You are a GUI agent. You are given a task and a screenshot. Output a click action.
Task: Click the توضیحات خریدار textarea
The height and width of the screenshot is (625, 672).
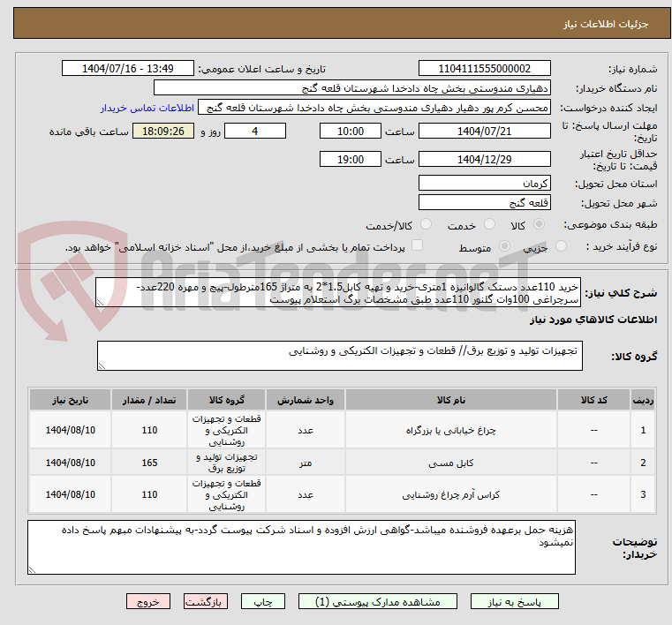click(301, 547)
